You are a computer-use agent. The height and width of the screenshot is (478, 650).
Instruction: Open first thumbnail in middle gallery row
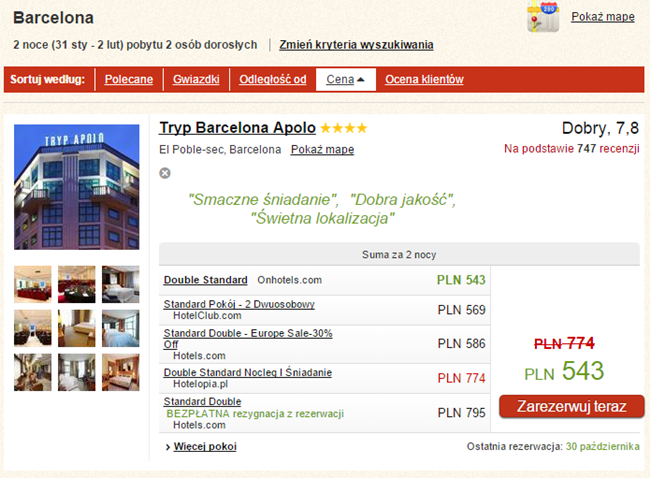tap(33, 328)
